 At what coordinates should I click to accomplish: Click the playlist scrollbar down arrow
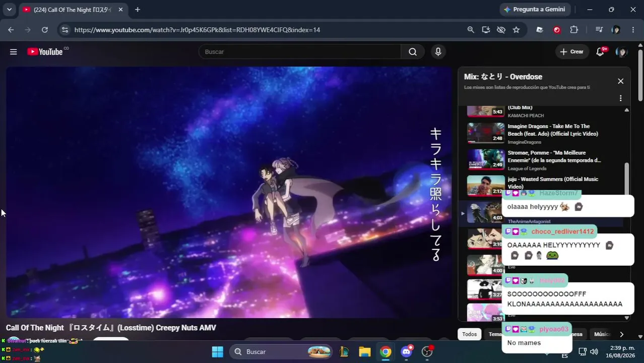pyautogui.click(x=627, y=318)
